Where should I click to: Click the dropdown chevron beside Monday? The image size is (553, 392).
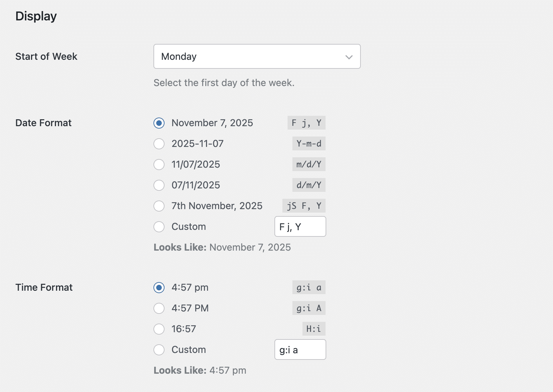[x=348, y=56]
